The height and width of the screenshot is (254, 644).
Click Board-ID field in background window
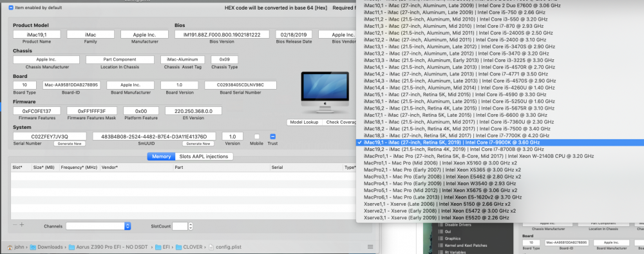pyautogui.click(x=567, y=242)
